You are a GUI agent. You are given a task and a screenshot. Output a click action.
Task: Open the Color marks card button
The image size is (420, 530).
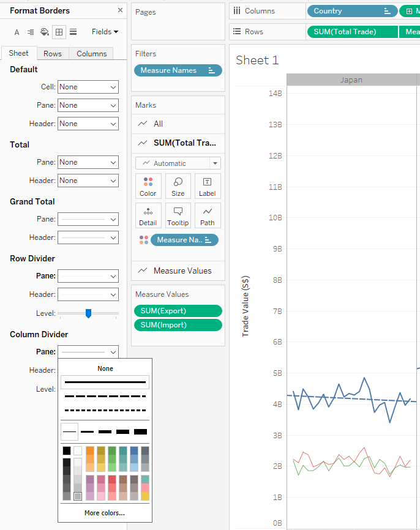click(x=148, y=186)
